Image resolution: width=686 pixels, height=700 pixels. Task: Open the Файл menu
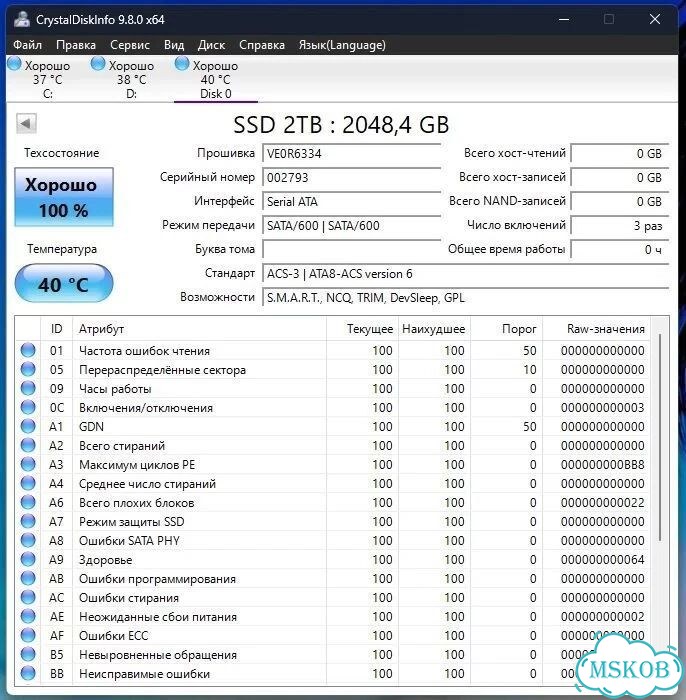pos(27,45)
